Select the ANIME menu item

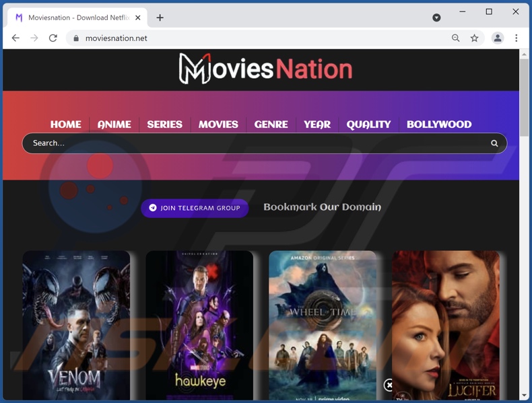[114, 124]
